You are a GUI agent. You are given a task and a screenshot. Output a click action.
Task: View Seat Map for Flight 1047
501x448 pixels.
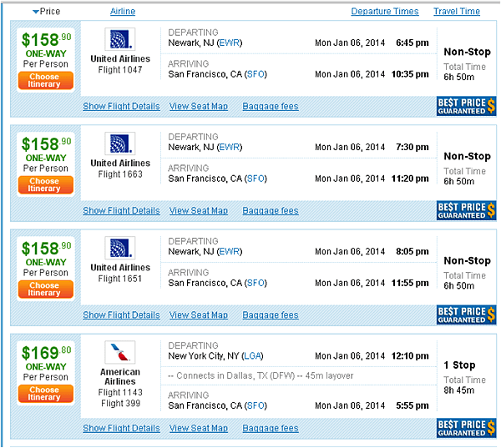[x=199, y=106]
